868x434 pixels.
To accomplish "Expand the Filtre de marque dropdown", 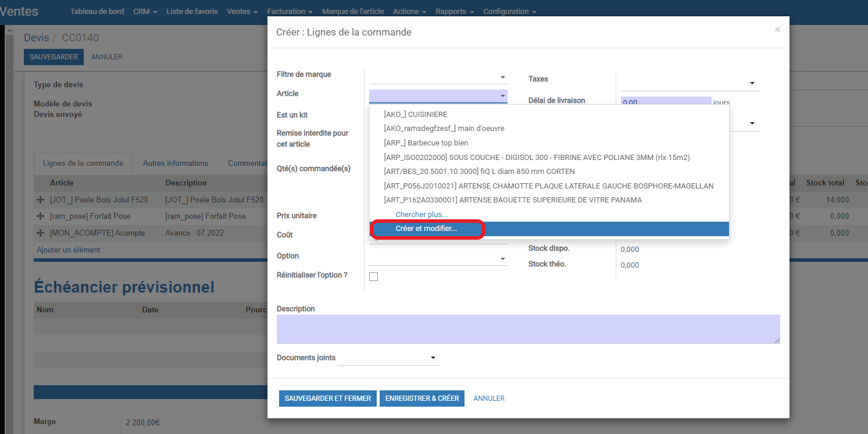I will tap(503, 77).
